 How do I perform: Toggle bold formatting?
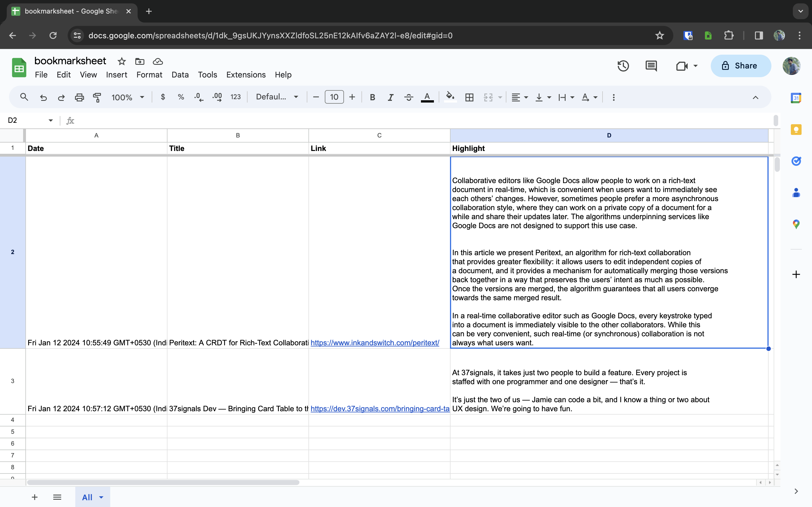tap(372, 97)
